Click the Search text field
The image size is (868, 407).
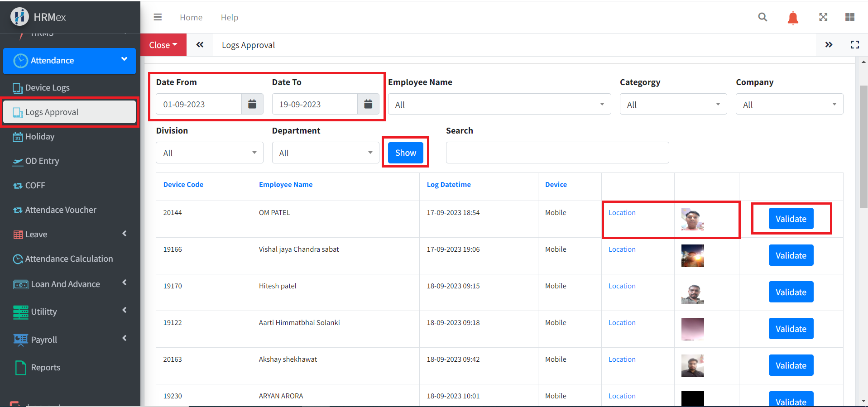[557, 153]
